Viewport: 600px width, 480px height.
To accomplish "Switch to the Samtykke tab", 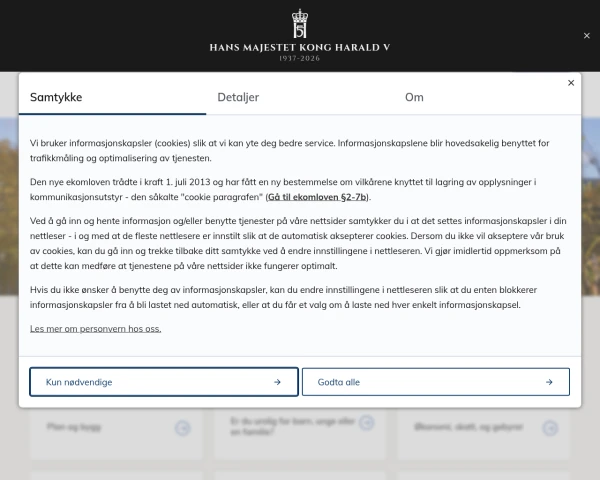I will pyautogui.click(x=112, y=97).
